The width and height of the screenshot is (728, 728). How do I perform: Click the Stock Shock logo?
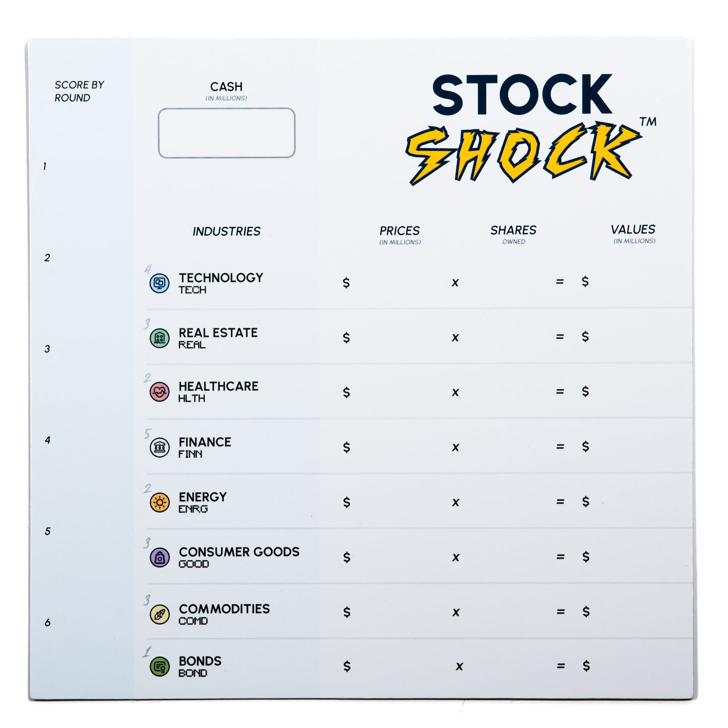point(524,129)
